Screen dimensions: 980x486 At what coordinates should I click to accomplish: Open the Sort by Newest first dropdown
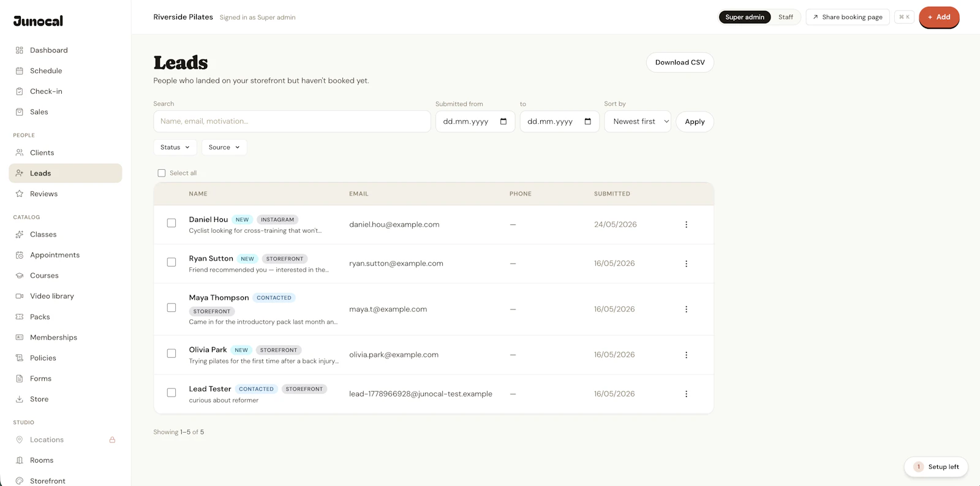tap(638, 121)
